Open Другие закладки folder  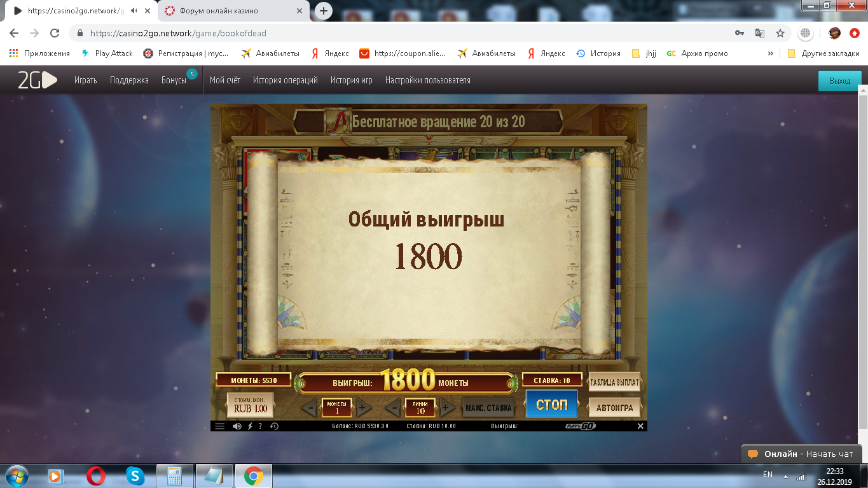pos(823,53)
